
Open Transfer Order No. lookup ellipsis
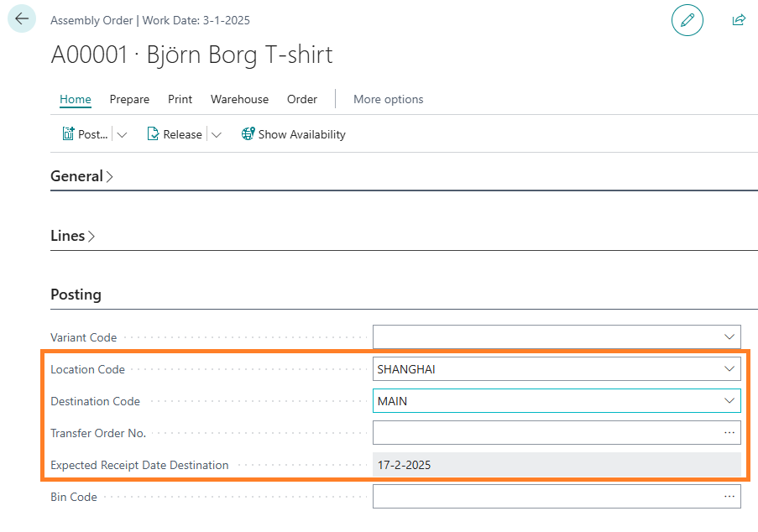pyautogui.click(x=729, y=433)
